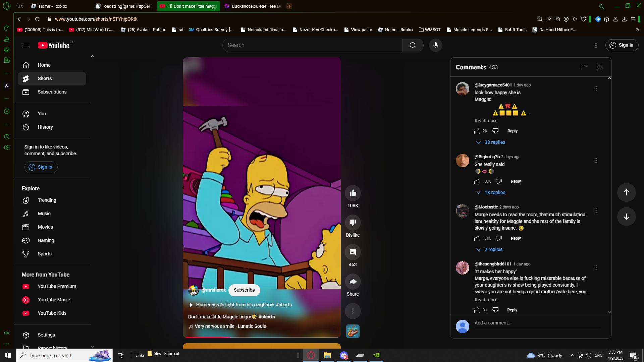This screenshot has width=644, height=362.
Task: Run search with the magnifier button
Action: click(413, 45)
